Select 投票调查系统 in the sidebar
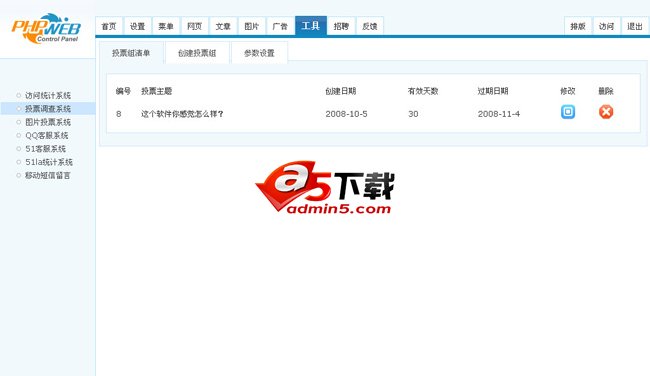 pyautogui.click(x=48, y=109)
